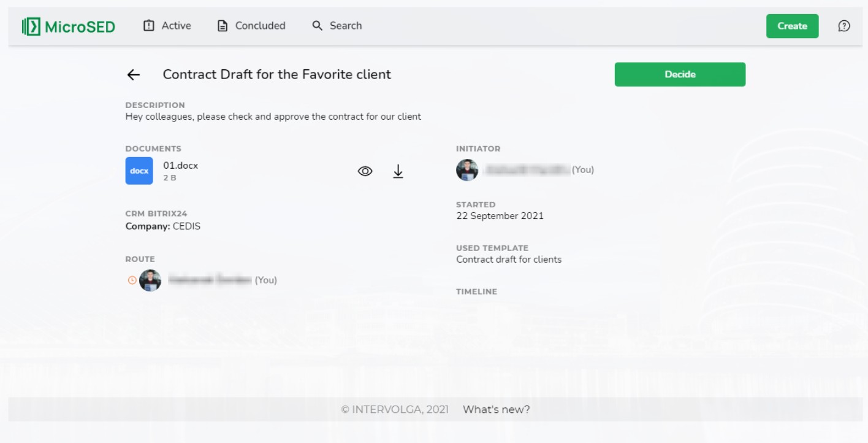The height and width of the screenshot is (443, 868).
Task: Preview 01.docx with the eye icon
Action: [x=365, y=171]
